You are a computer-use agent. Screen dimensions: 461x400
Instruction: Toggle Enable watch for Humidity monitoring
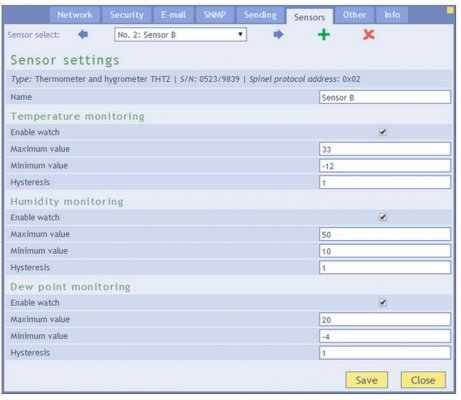383,217
